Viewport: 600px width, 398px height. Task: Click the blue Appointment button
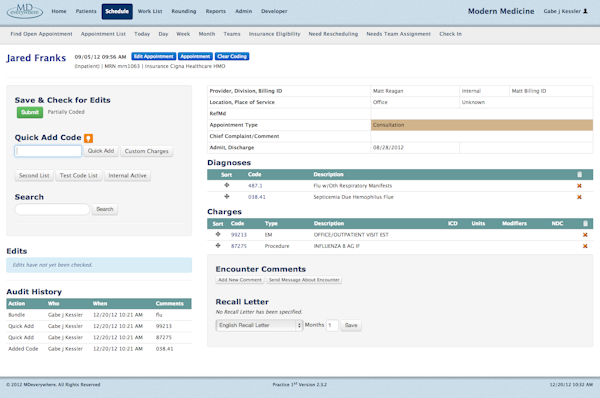tap(195, 57)
